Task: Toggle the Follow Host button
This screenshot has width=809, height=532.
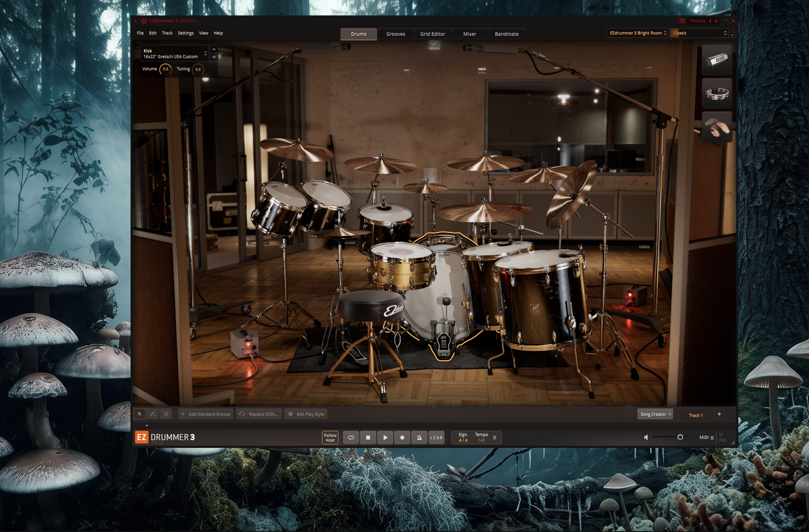Action: click(330, 438)
